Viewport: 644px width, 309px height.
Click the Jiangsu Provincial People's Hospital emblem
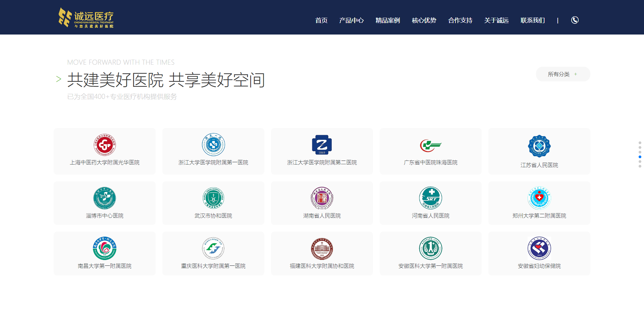click(x=539, y=146)
